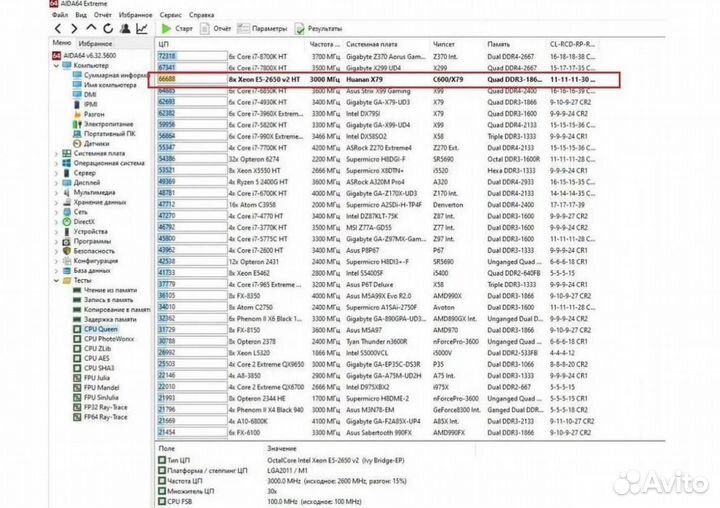Click the Refresh icon in toolbar

(108, 28)
